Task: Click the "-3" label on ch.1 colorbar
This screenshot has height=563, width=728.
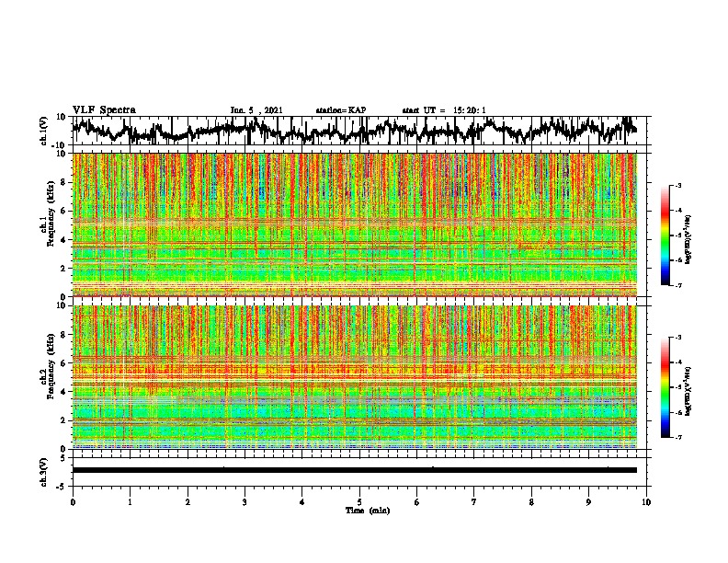Action: pos(678,185)
